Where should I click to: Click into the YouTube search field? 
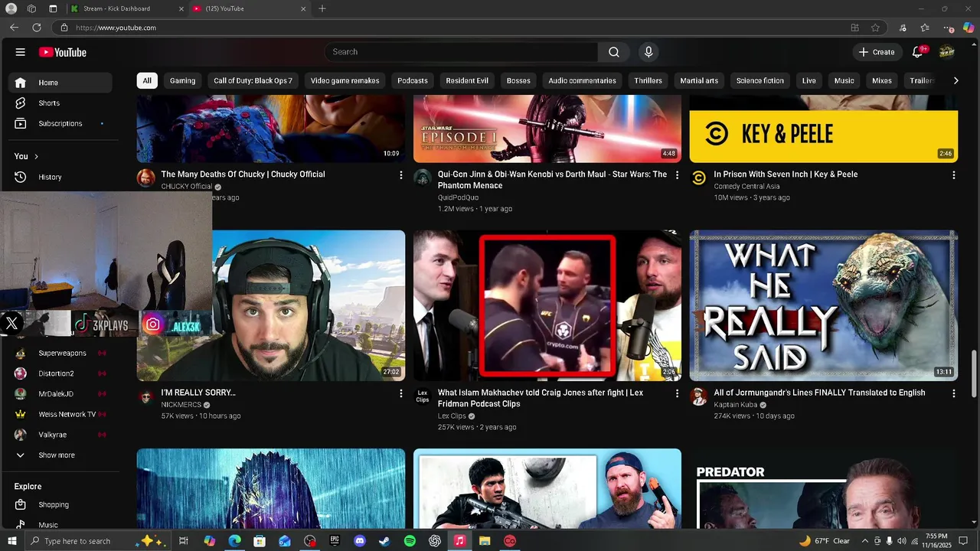[462, 52]
